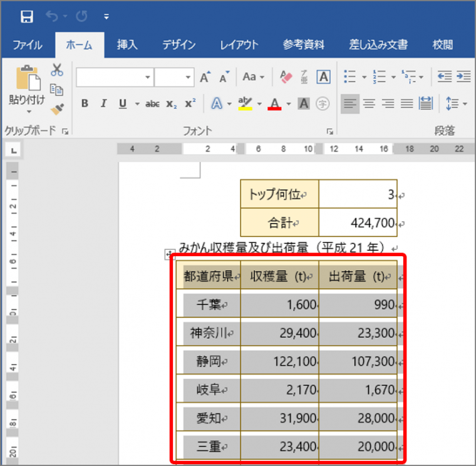Expand text effects dropdown arrow
Viewport: 476px width, 466px height.
click(x=229, y=104)
